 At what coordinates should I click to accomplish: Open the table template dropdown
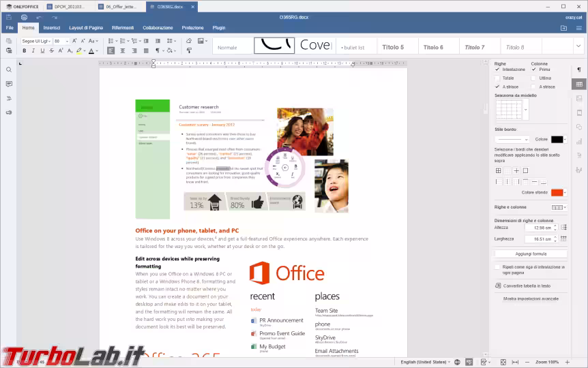(x=526, y=110)
